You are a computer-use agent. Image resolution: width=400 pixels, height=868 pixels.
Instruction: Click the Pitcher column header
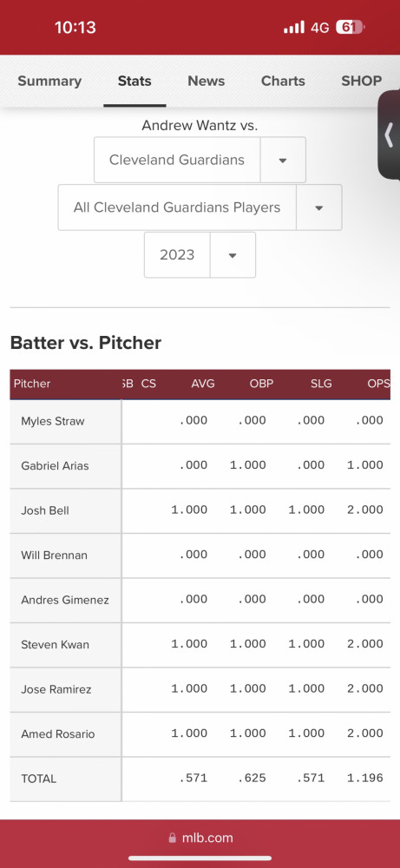coord(32,384)
